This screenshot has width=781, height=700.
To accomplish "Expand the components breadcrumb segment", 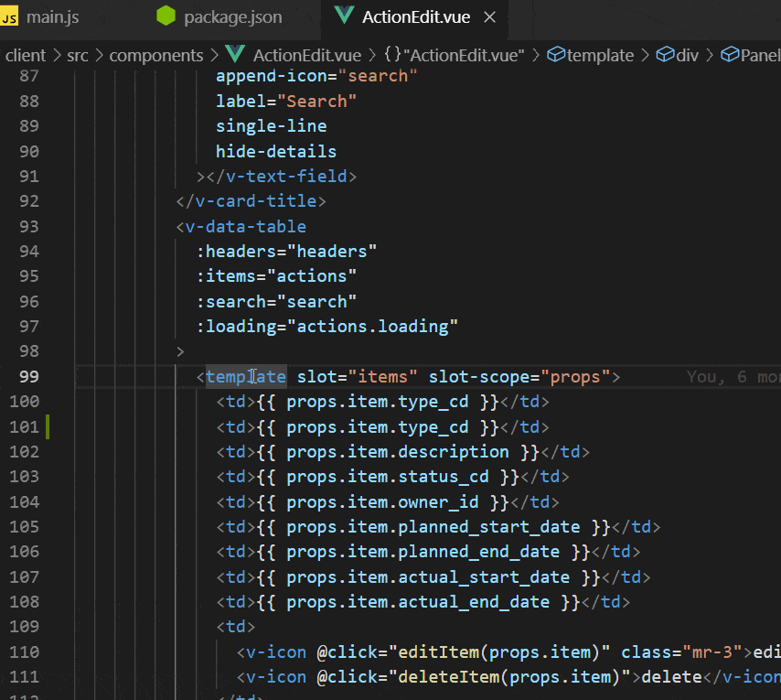I will pos(155,56).
